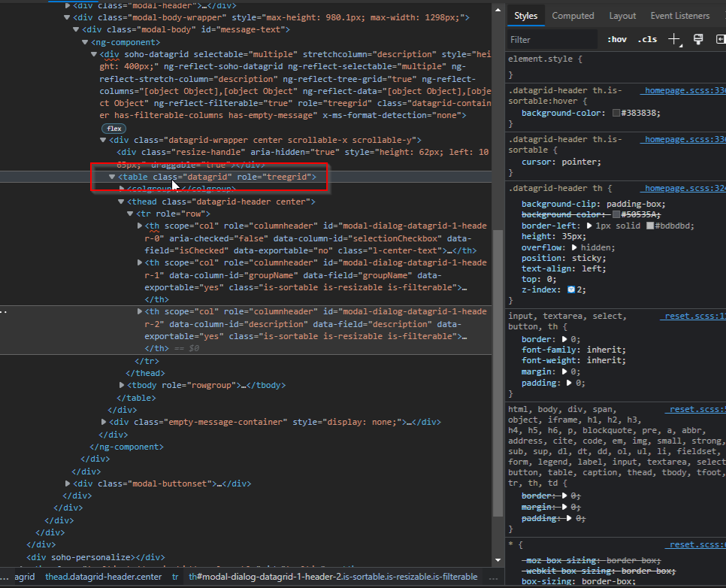Select the </table> closing tag row
This screenshot has width=726, height=588.
tap(136, 398)
